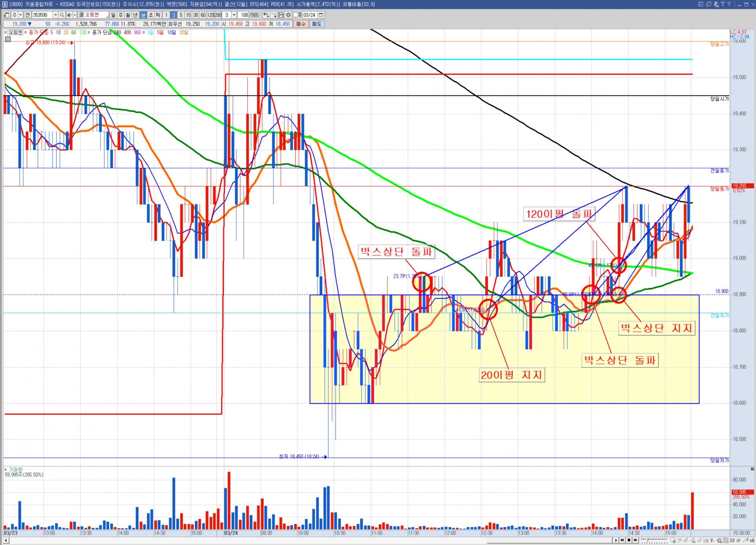Click the speaker sound icon in toolbar
The width and height of the screenshot is (756, 545).
click(x=69, y=15)
